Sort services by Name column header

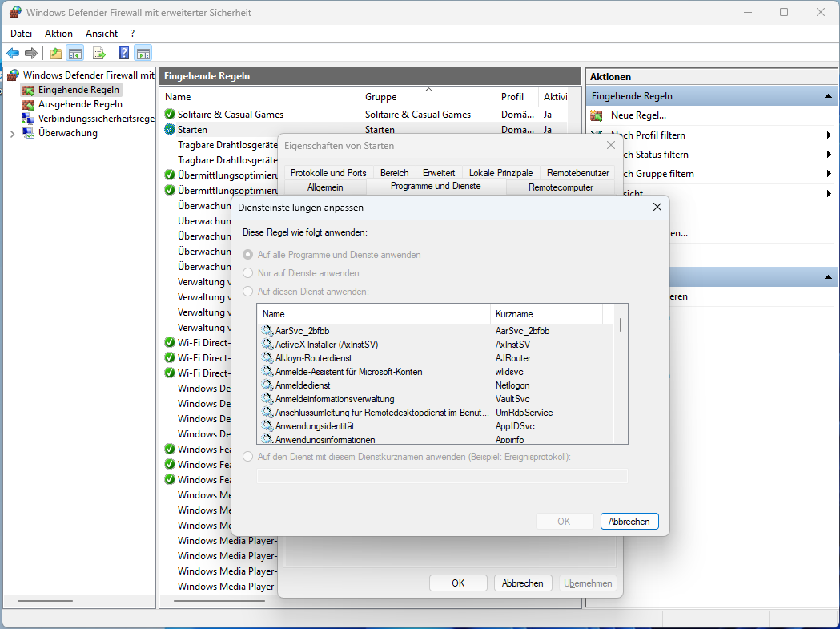[374, 313]
